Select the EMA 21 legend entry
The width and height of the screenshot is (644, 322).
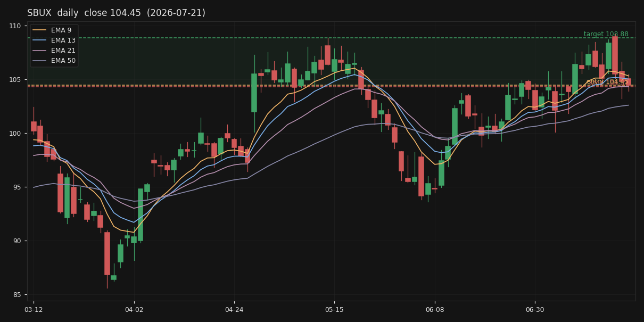coord(54,51)
